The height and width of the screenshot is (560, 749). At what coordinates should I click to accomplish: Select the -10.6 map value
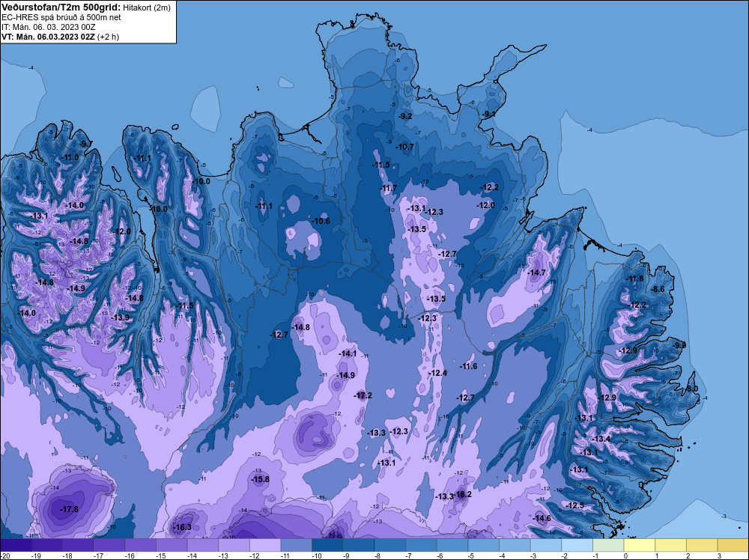click(321, 221)
